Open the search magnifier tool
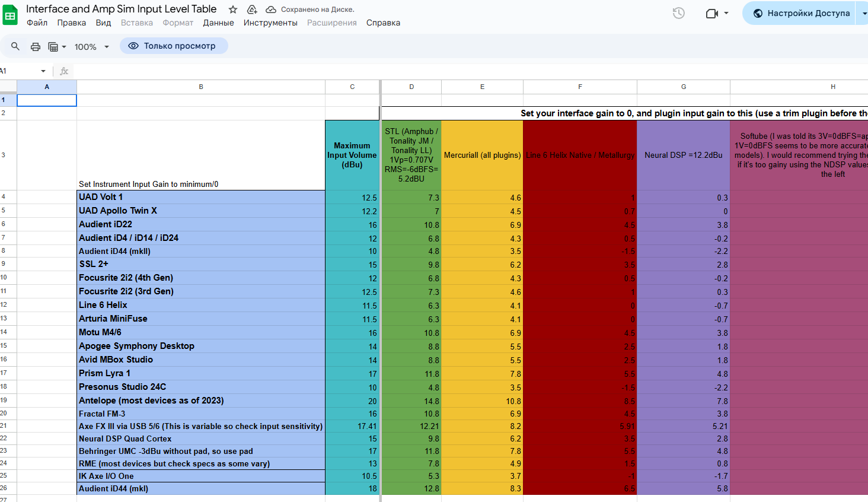The height and width of the screenshot is (502, 868). click(x=15, y=46)
